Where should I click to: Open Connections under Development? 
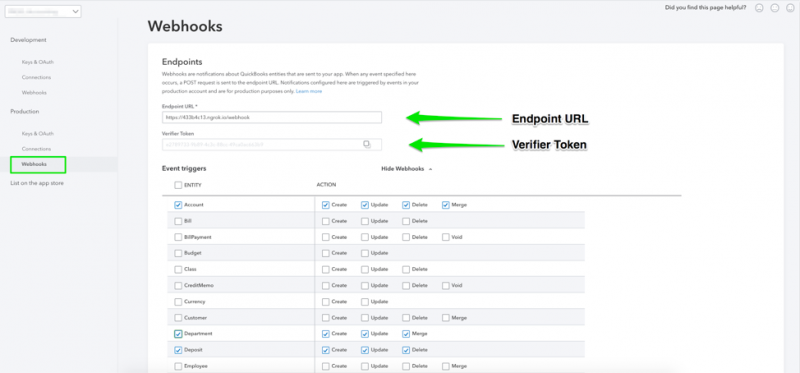click(x=36, y=78)
